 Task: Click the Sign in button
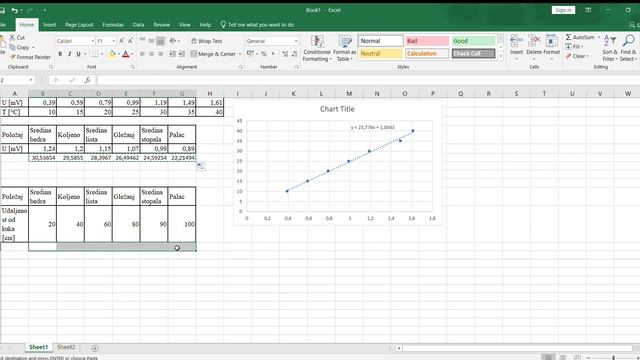coord(563,10)
